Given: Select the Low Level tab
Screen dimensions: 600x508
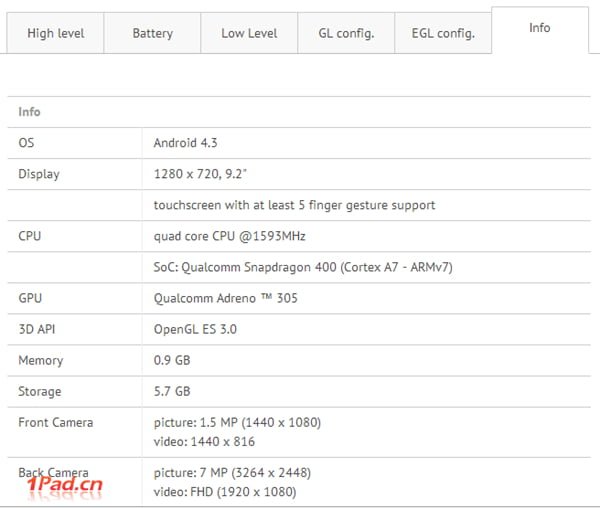Looking at the screenshot, I should tap(249, 33).
